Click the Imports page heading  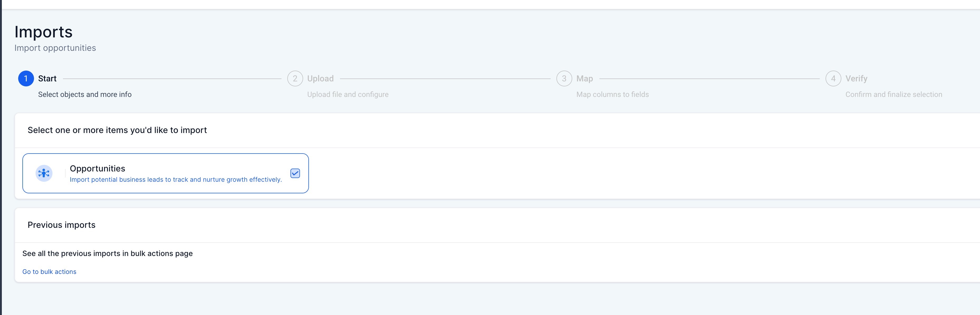[43, 32]
